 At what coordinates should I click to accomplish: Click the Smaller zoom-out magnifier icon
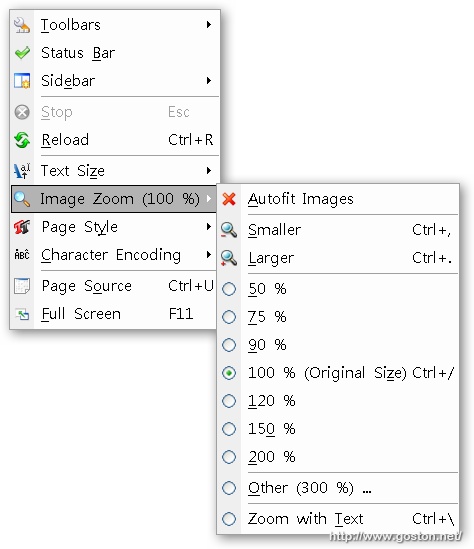click(229, 230)
